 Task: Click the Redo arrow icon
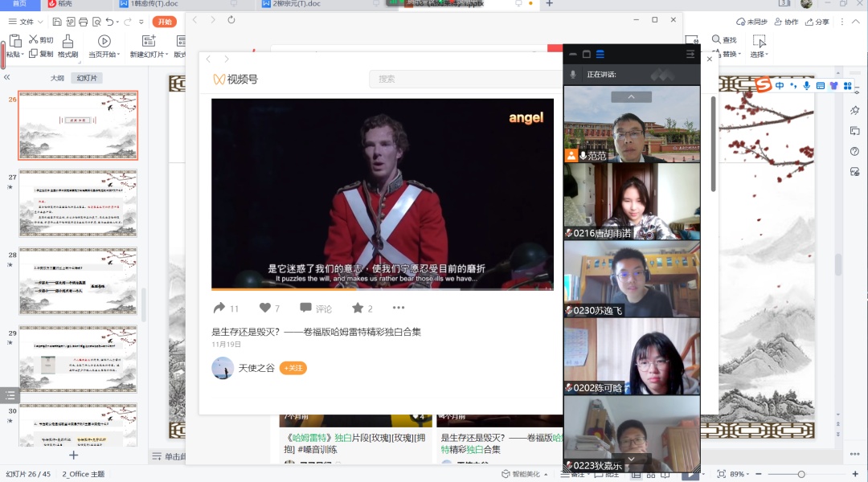[x=127, y=22]
